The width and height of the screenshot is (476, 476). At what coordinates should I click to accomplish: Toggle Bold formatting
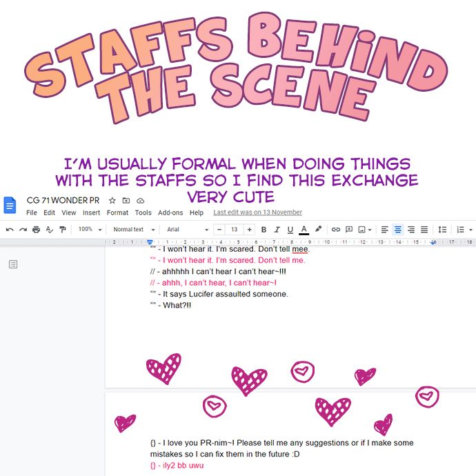[x=264, y=229]
